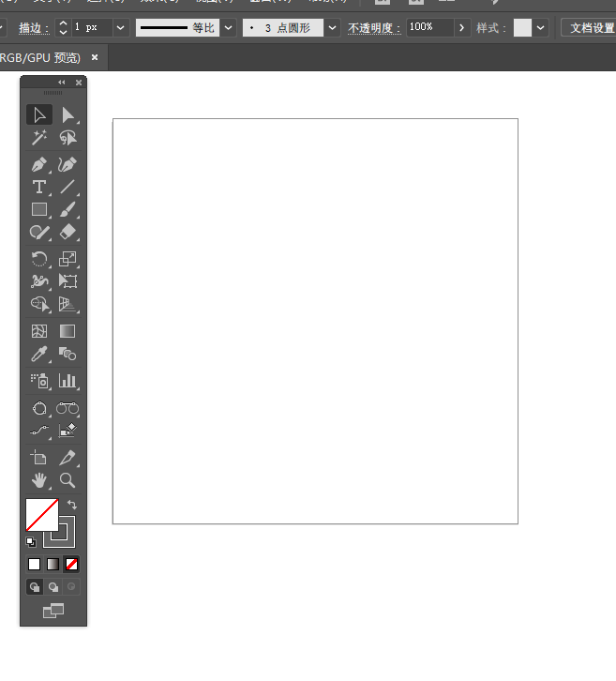Open the 描边 stroke panel link
This screenshot has height=681, width=616.
pyautogui.click(x=34, y=28)
